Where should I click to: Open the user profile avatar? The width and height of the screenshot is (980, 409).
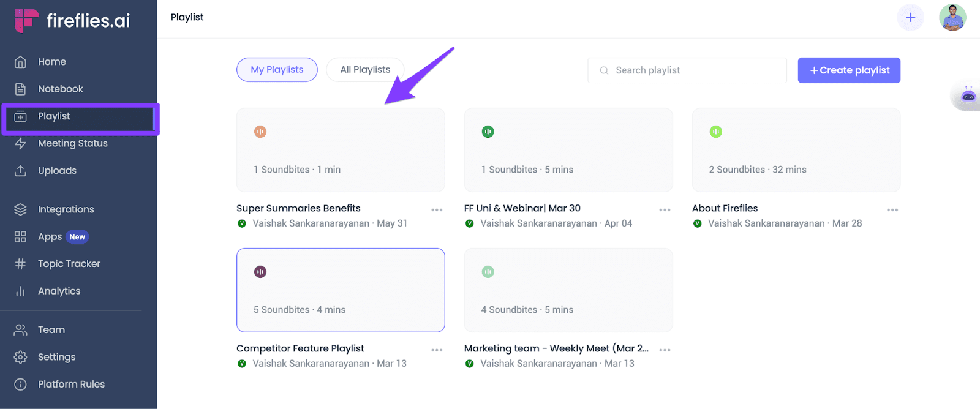952,17
